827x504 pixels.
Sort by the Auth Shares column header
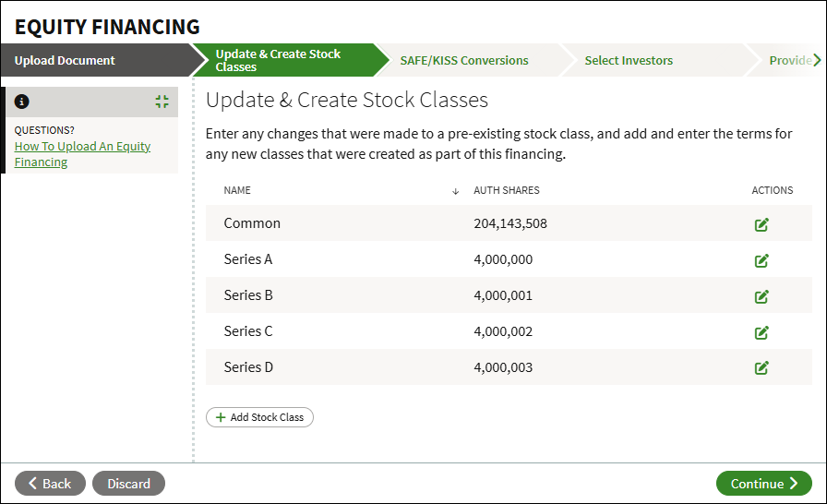click(507, 190)
